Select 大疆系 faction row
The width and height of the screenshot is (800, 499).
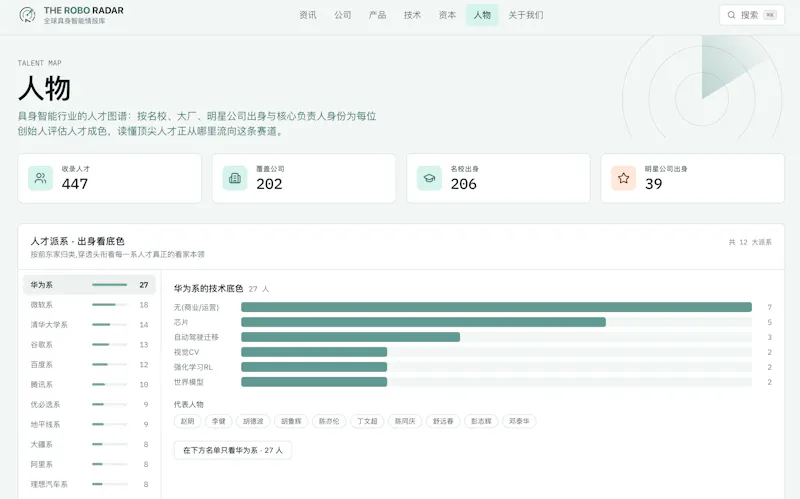(x=89, y=444)
